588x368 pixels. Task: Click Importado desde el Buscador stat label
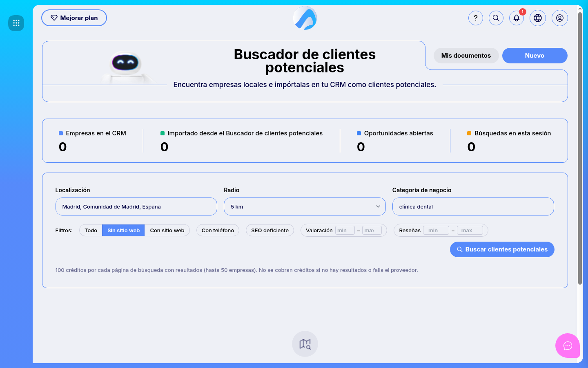[x=245, y=133]
